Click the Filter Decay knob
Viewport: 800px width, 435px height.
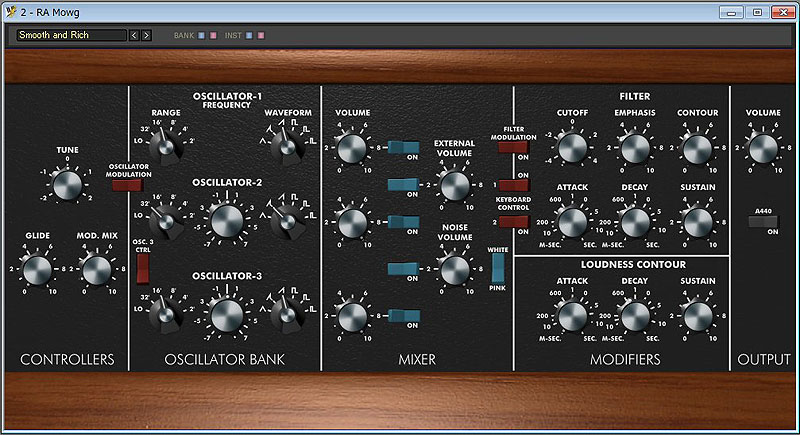[635, 223]
